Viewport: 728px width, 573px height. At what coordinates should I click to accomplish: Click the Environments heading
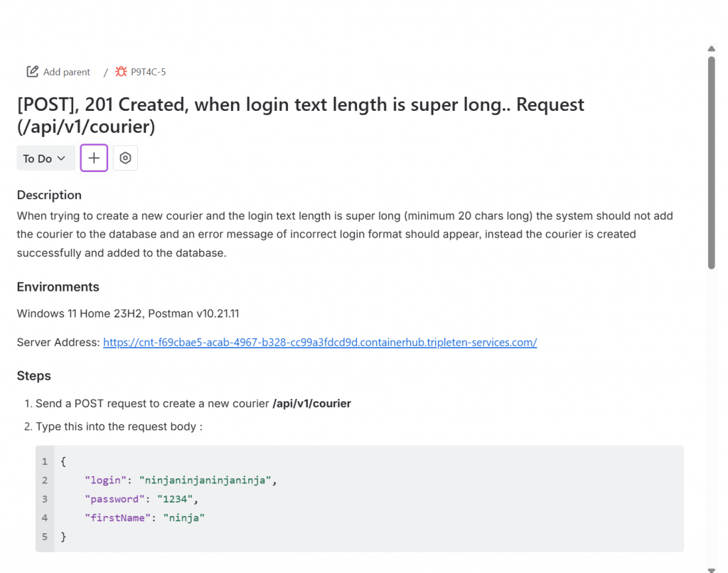[x=58, y=287]
